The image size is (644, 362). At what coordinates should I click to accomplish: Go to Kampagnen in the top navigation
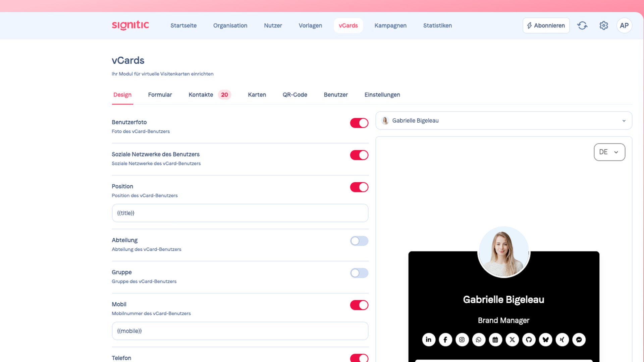390,25
